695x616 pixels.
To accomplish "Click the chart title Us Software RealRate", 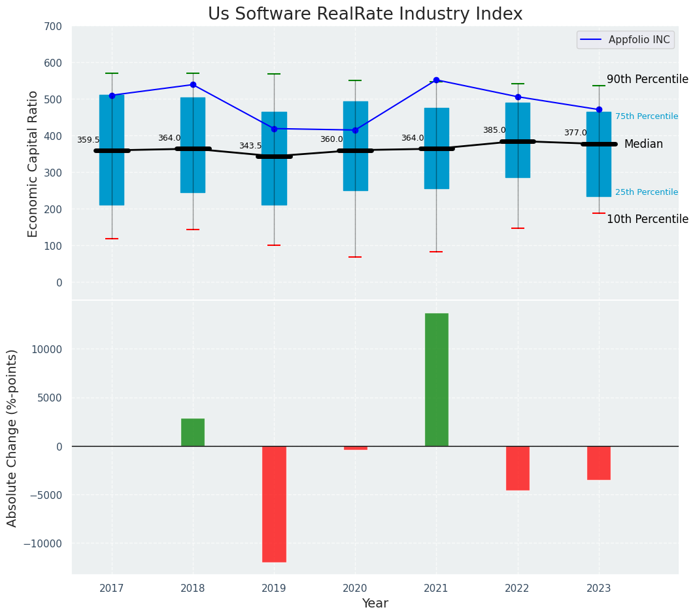I will [x=365, y=14].
